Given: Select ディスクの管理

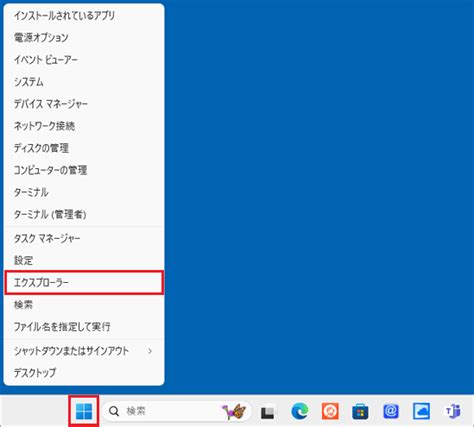Looking at the screenshot, I should [x=84, y=148].
